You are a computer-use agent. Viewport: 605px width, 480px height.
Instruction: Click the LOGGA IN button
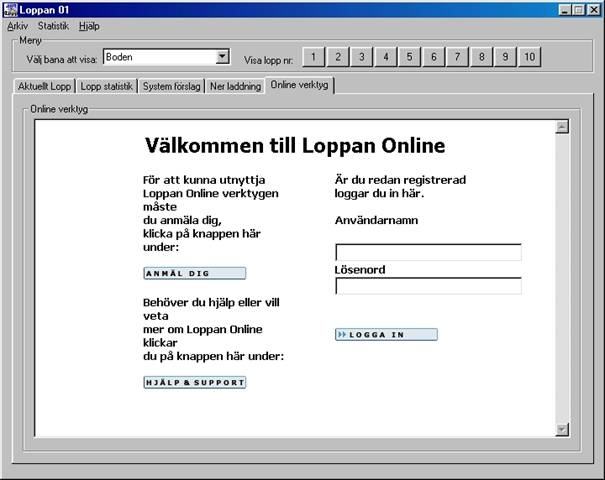click(386, 335)
